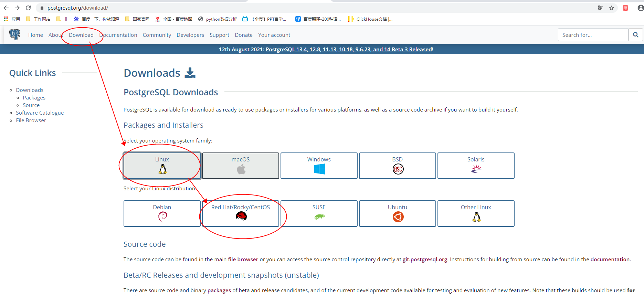Open Software Catalogue quick link
This screenshot has height=296, width=644.
click(x=40, y=113)
